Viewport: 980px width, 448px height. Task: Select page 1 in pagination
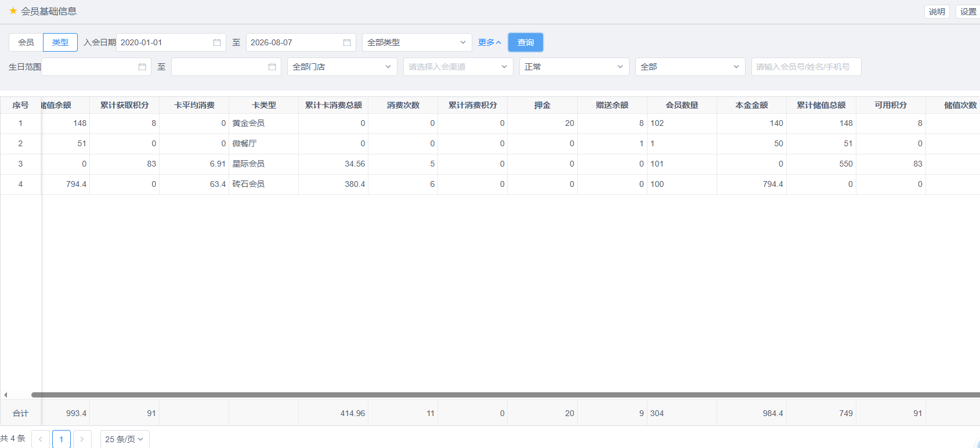point(62,439)
